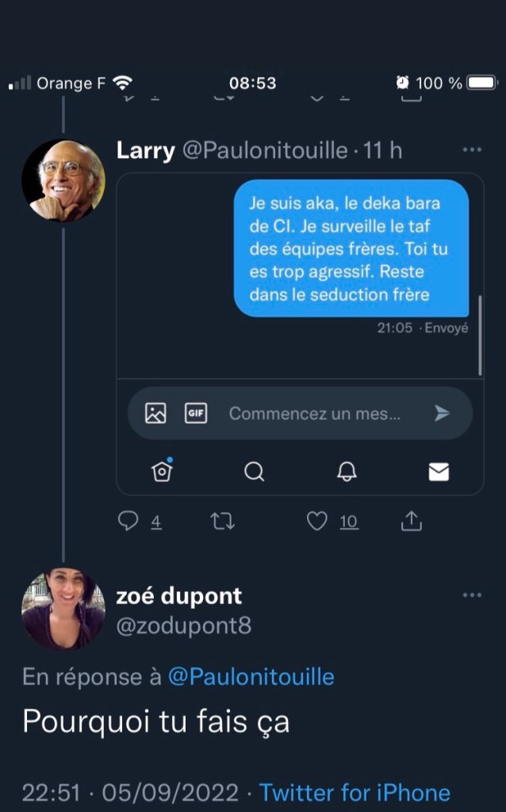Share Larry's tweet

click(x=412, y=521)
